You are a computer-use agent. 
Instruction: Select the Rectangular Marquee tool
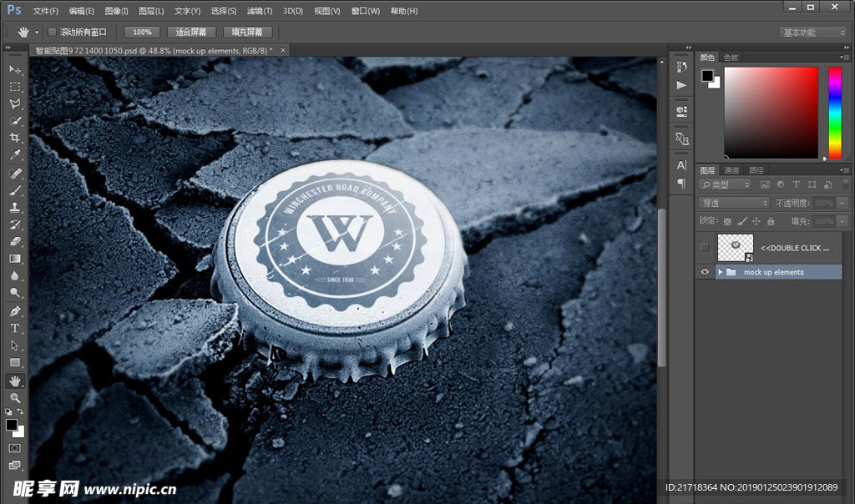tap(15, 87)
